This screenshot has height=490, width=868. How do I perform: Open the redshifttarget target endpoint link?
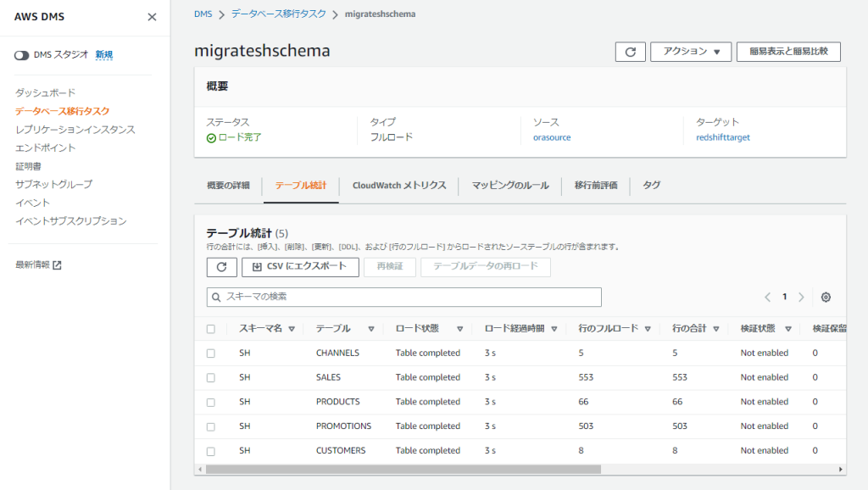(x=723, y=137)
